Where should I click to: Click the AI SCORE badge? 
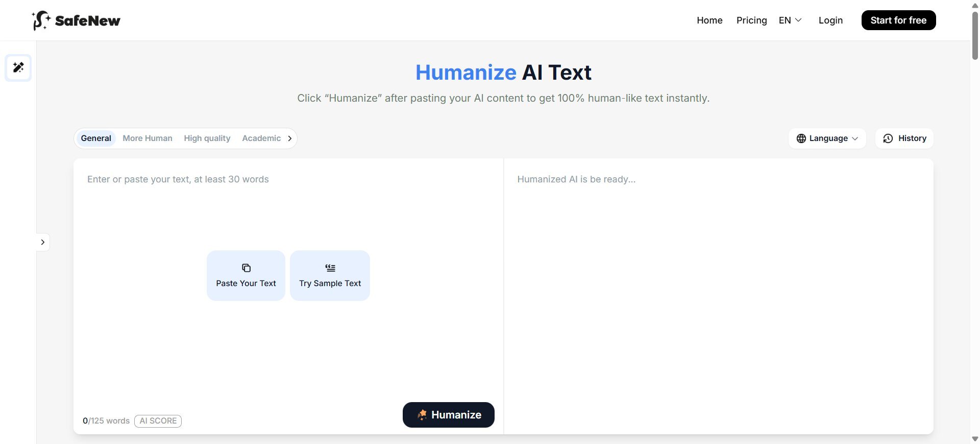(158, 421)
